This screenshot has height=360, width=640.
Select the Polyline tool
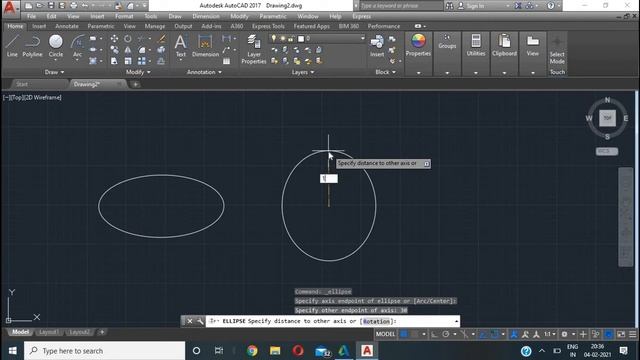(x=32, y=46)
